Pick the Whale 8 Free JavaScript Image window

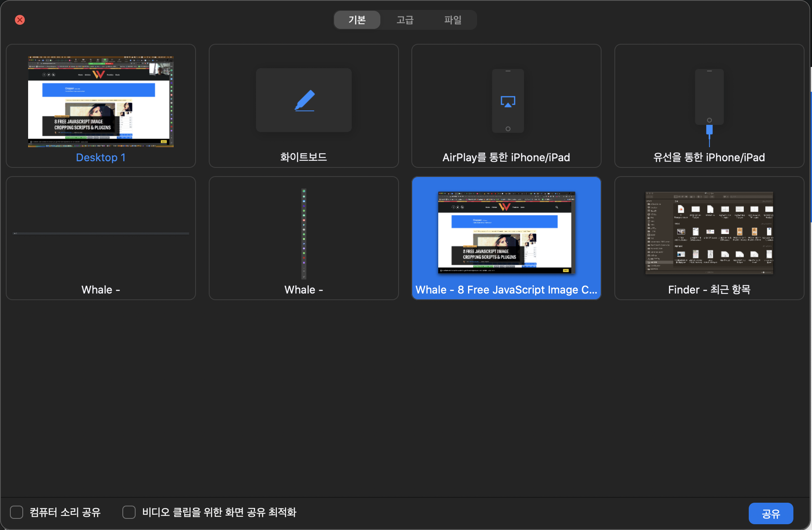(506, 233)
